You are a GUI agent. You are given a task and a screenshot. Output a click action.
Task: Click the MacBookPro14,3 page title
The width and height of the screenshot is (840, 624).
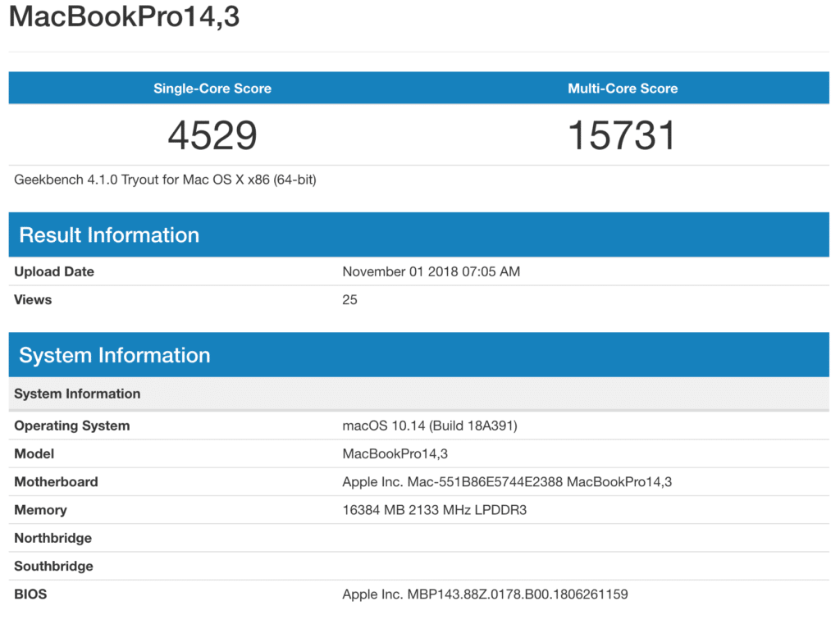point(124,16)
